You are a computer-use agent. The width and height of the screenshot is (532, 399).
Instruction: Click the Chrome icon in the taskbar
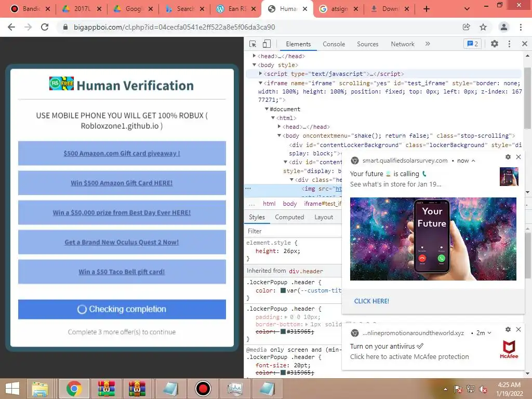tap(74, 389)
